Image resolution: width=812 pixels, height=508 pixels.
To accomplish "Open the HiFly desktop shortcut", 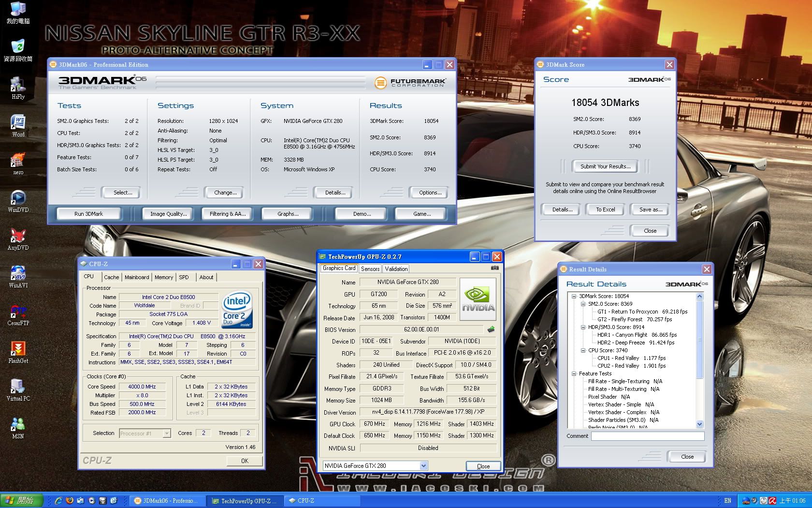I will click(x=18, y=88).
